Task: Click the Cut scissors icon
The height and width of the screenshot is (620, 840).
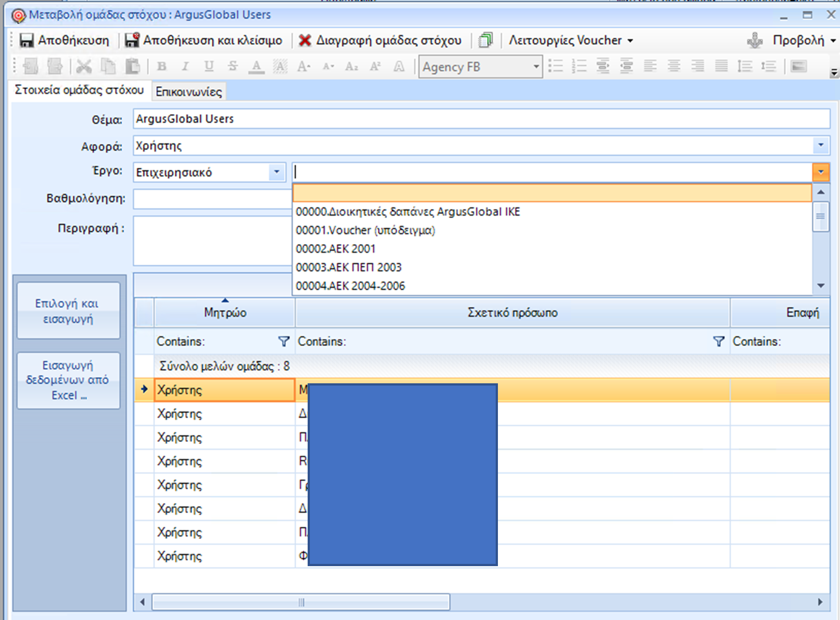Action: point(84,67)
